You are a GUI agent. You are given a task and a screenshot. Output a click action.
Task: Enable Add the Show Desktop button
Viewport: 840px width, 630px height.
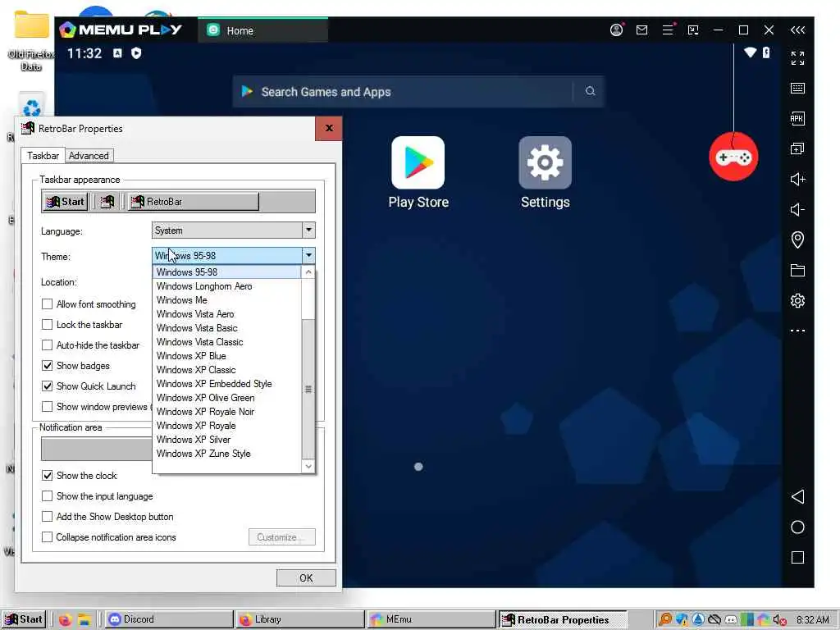(x=47, y=517)
